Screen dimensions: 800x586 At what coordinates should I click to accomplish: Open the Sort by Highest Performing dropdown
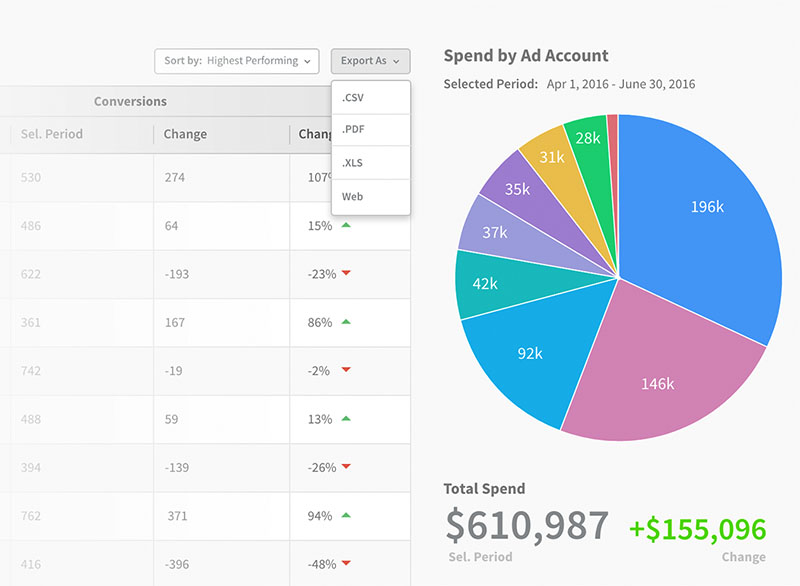[x=237, y=61]
